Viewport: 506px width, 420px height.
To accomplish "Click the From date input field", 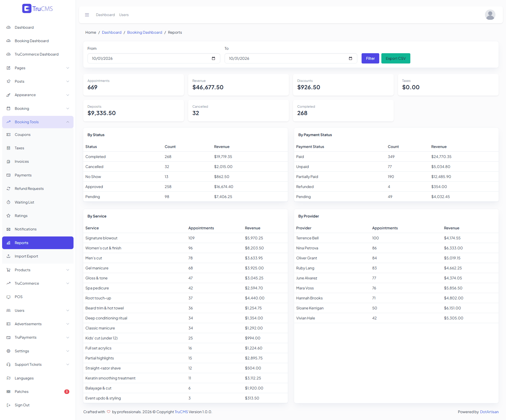I will click(x=154, y=58).
